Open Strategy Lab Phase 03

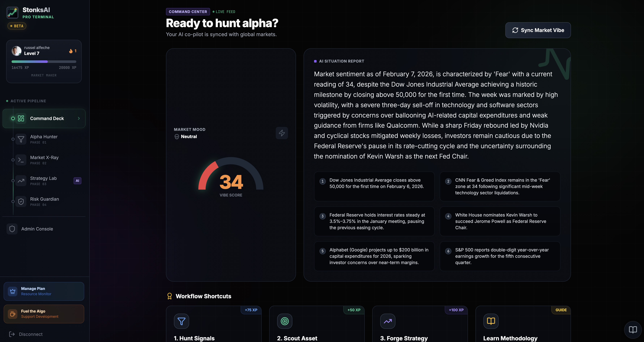click(44, 181)
